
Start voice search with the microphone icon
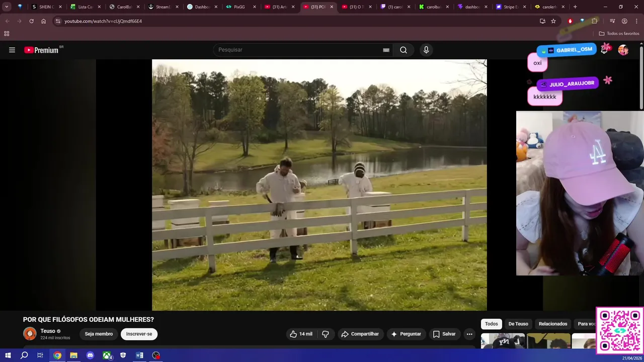point(426,50)
